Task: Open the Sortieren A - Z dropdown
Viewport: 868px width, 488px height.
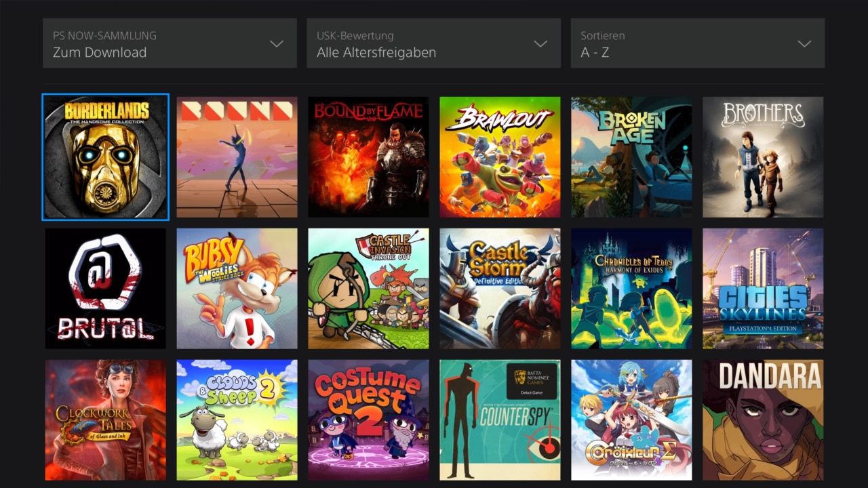Action: point(697,43)
